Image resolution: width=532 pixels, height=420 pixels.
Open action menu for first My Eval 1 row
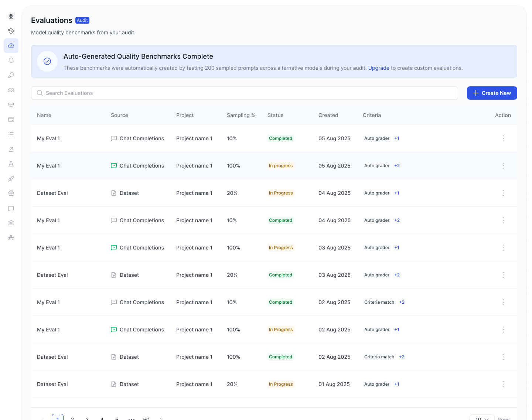[503, 138]
